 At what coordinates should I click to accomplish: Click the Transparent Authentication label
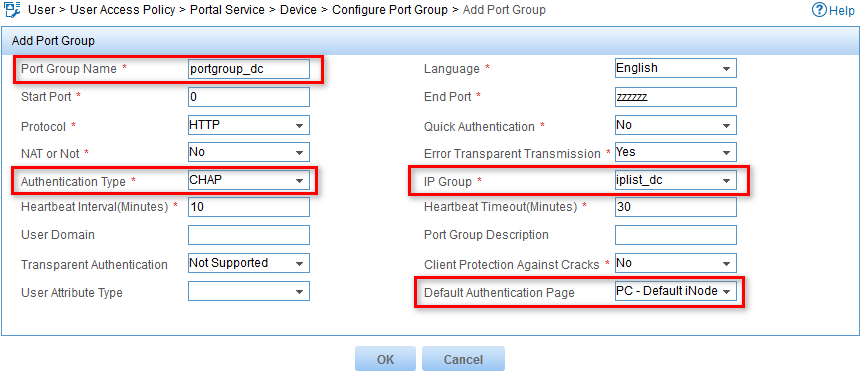pos(94,265)
